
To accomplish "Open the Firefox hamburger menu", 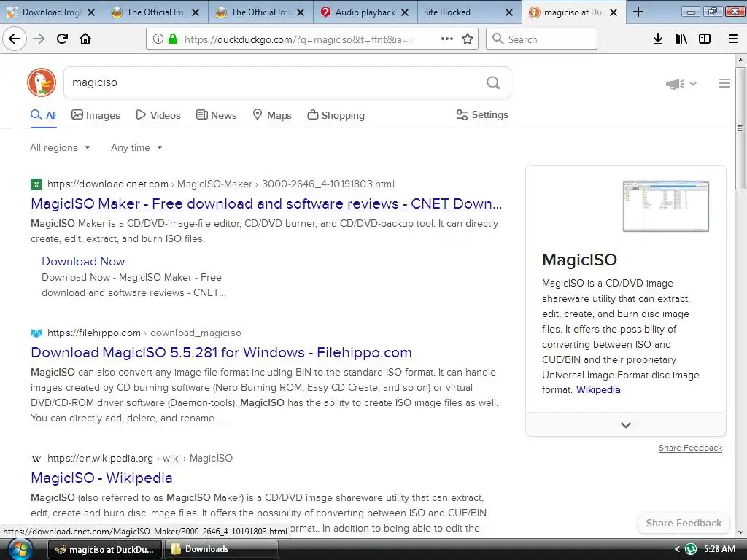I will click(x=733, y=39).
